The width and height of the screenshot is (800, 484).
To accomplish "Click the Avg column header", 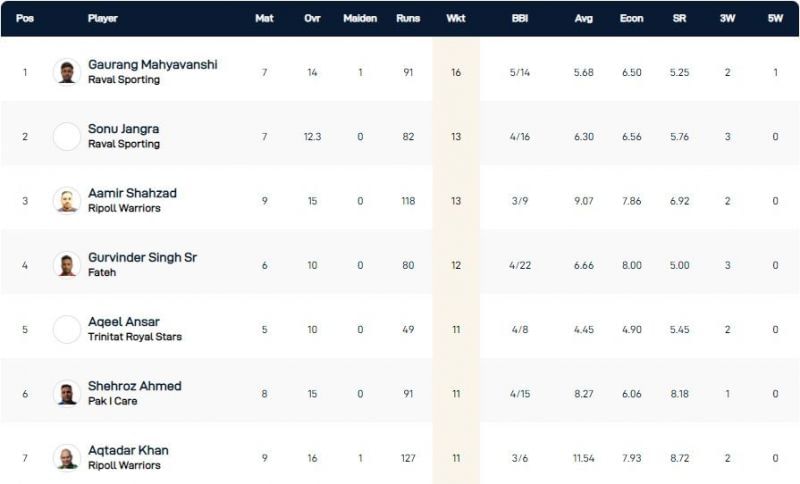I will (x=584, y=18).
